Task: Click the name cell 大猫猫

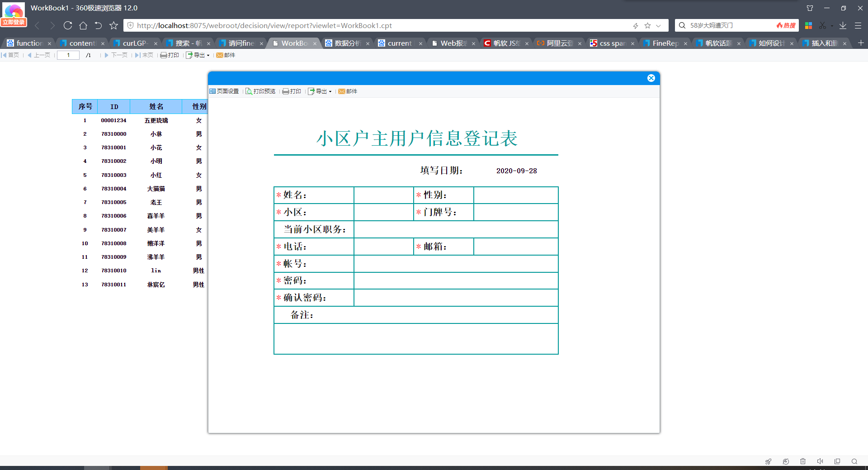Action: 156,189
